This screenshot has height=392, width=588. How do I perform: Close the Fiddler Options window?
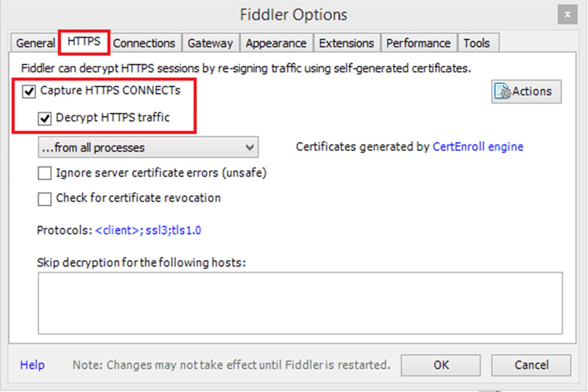[x=567, y=14]
